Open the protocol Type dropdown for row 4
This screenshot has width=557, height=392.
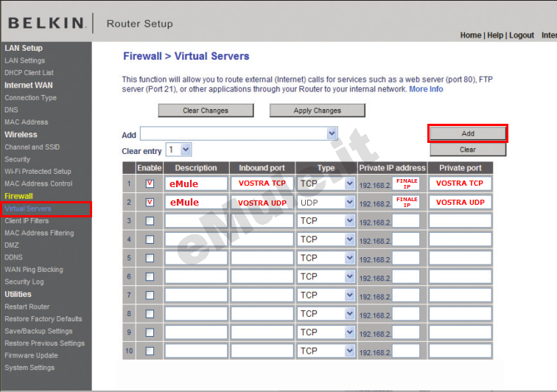[326, 239]
